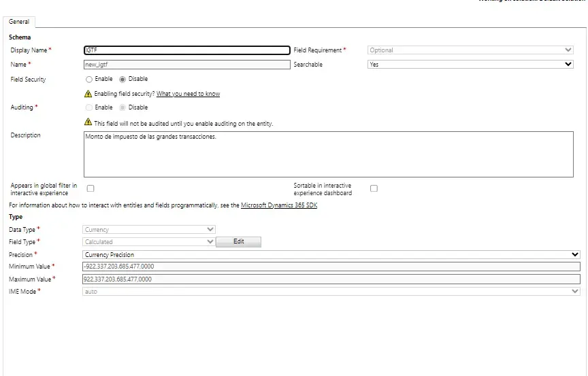Screen dimensions: 588x376
Task: Open the Microsoft Dynamics 365 SDK link
Action: pyautogui.click(x=279, y=205)
